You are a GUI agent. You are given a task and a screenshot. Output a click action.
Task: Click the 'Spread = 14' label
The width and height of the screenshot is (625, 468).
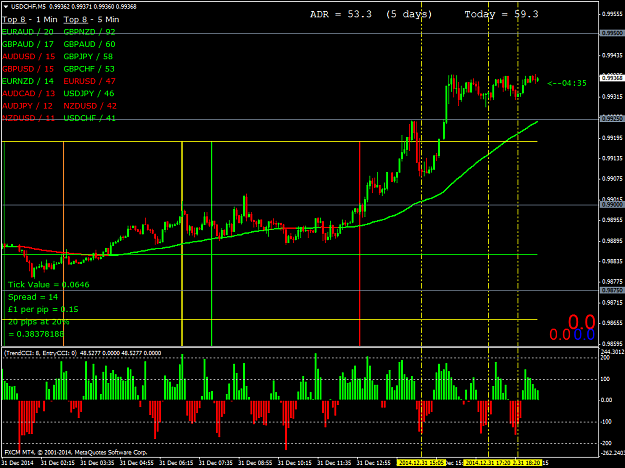click(33, 297)
